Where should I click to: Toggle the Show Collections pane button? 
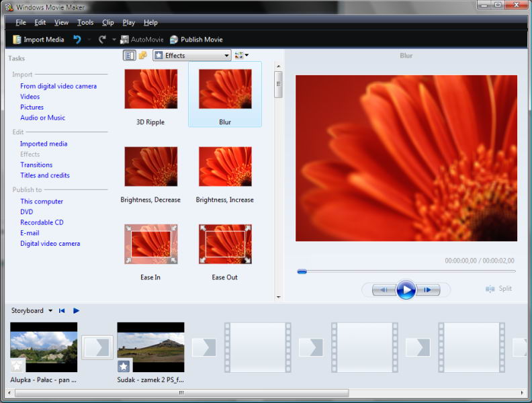point(143,55)
